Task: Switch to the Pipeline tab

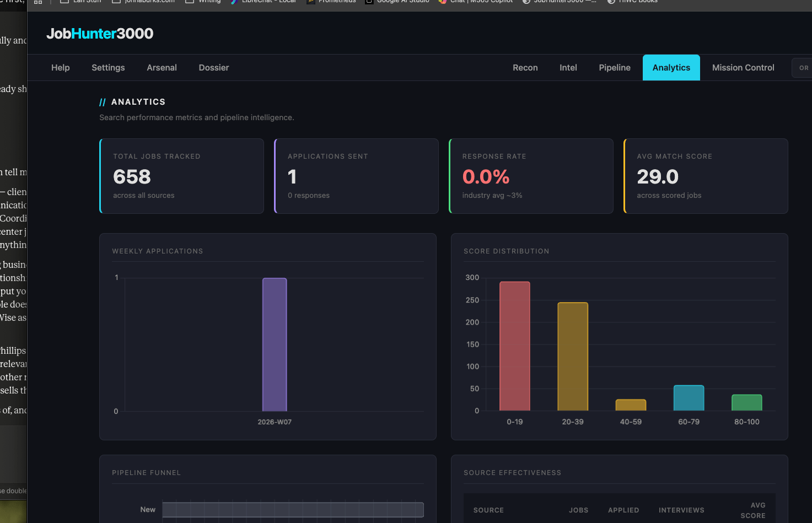Action: [615, 67]
